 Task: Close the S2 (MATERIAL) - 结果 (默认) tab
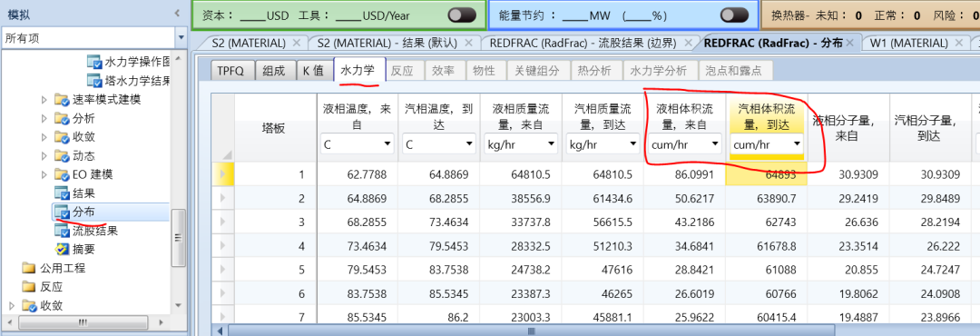pos(469,44)
